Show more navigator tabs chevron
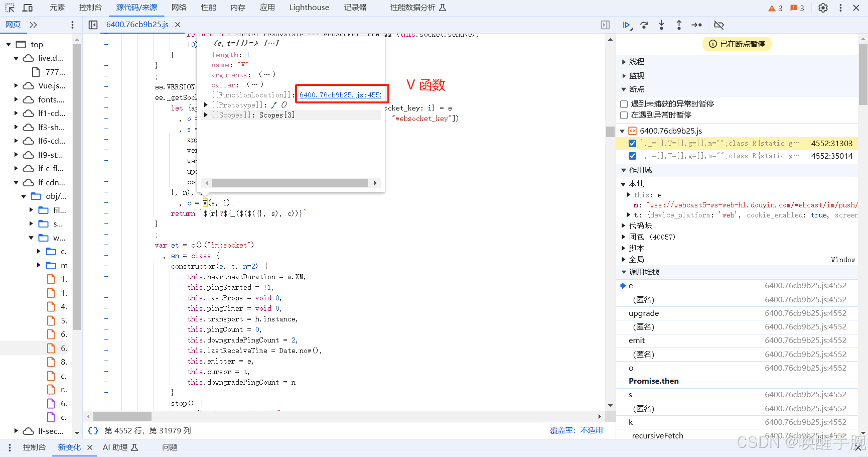 (x=33, y=25)
